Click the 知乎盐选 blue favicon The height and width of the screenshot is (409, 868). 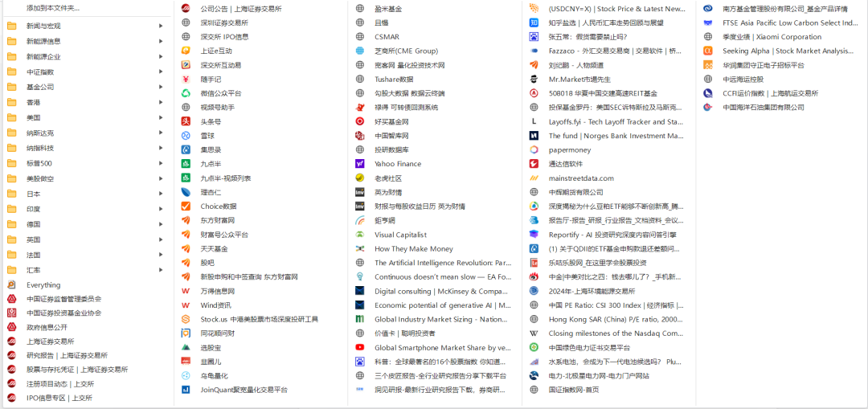tap(534, 22)
